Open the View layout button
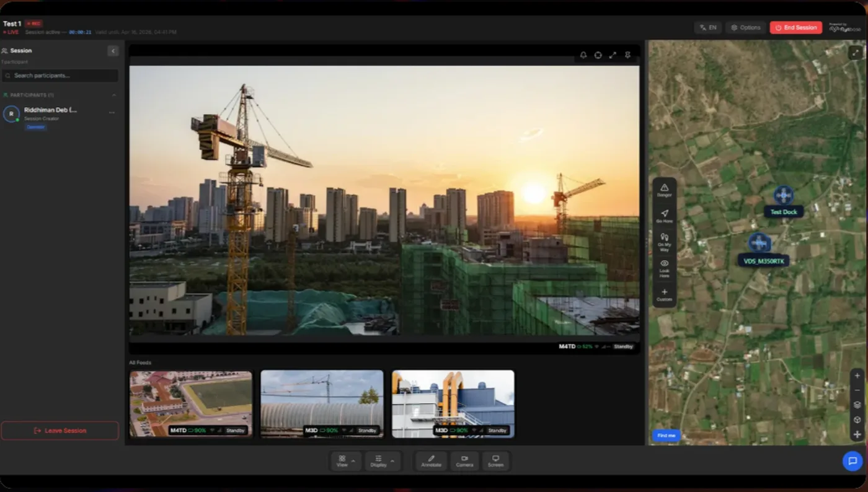 pos(342,461)
